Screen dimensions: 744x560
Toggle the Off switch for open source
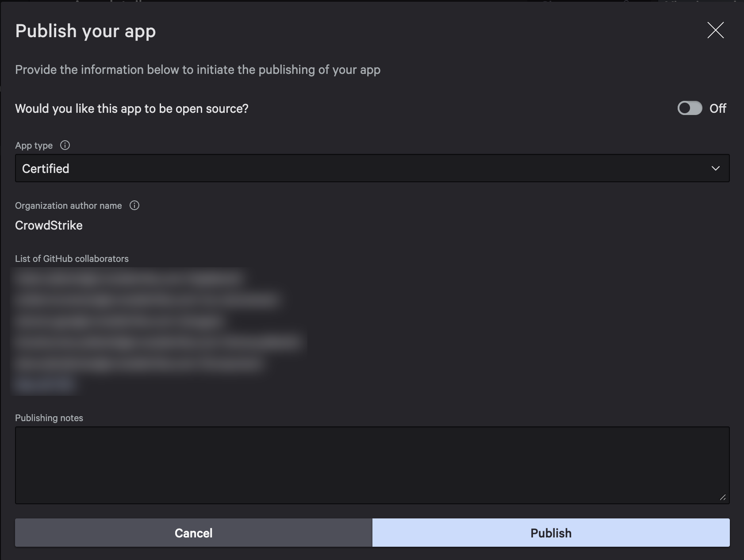click(x=690, y=108)
